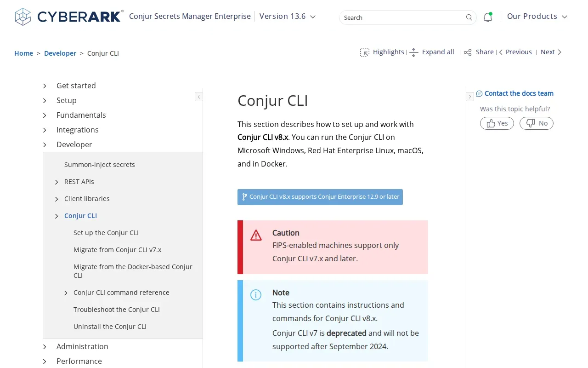This screenshot has height=368, width=588.
Task: Click the blue Note info icon
Action: 256,295
